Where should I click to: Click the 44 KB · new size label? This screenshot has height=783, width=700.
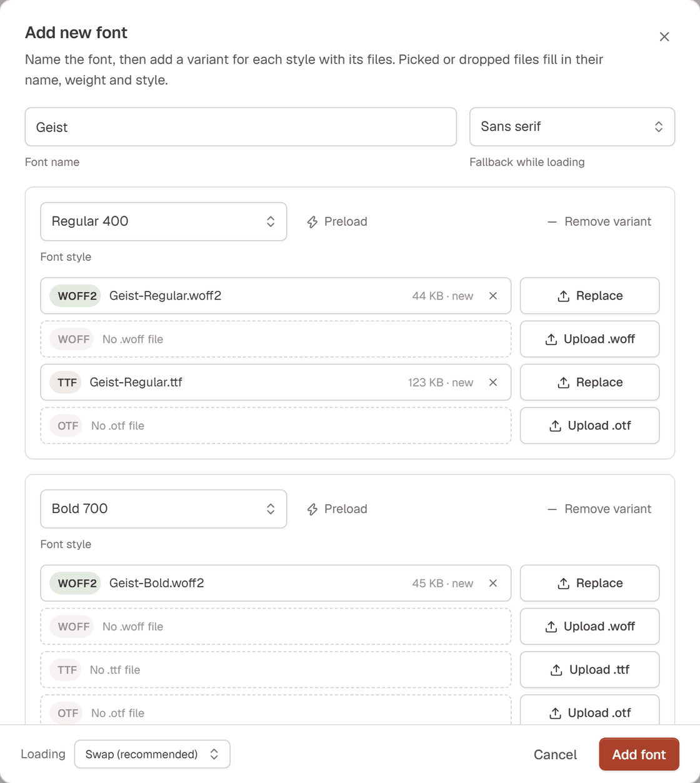click(442, 296)
